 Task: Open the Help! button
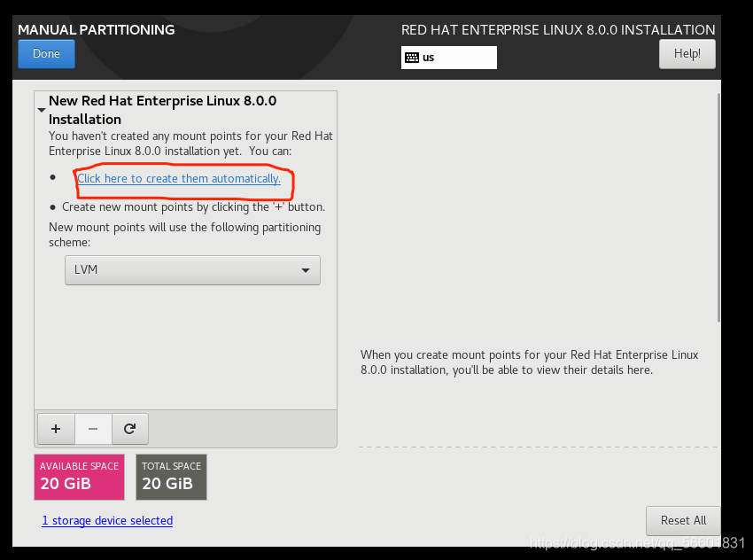[x=687, y=54]
